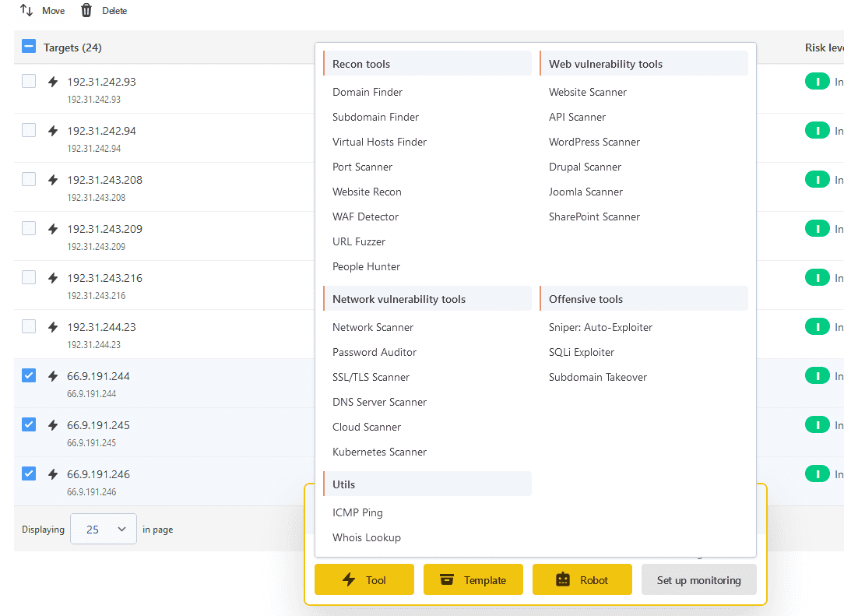The width and height of the screenshot is (844, 616).
Task: Open the Template scan options
Action: [473, 579]
